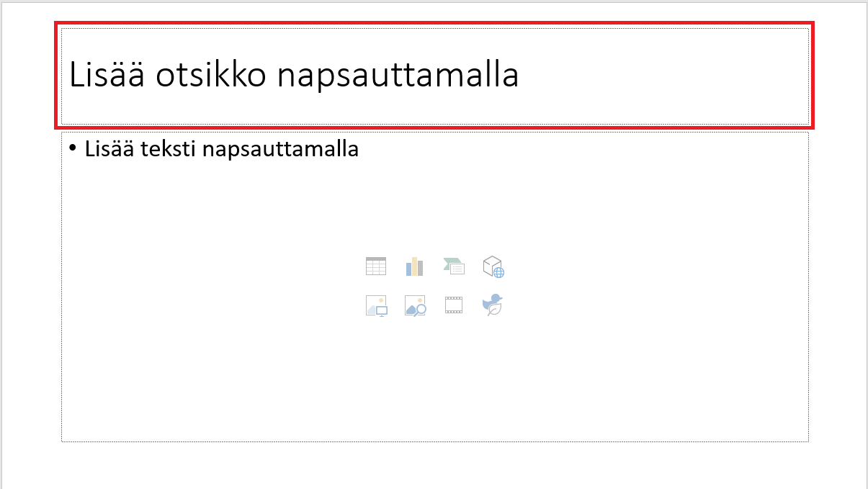Insert a table using the table icon
Screen dimensions: 868x489
pos(376,266)
